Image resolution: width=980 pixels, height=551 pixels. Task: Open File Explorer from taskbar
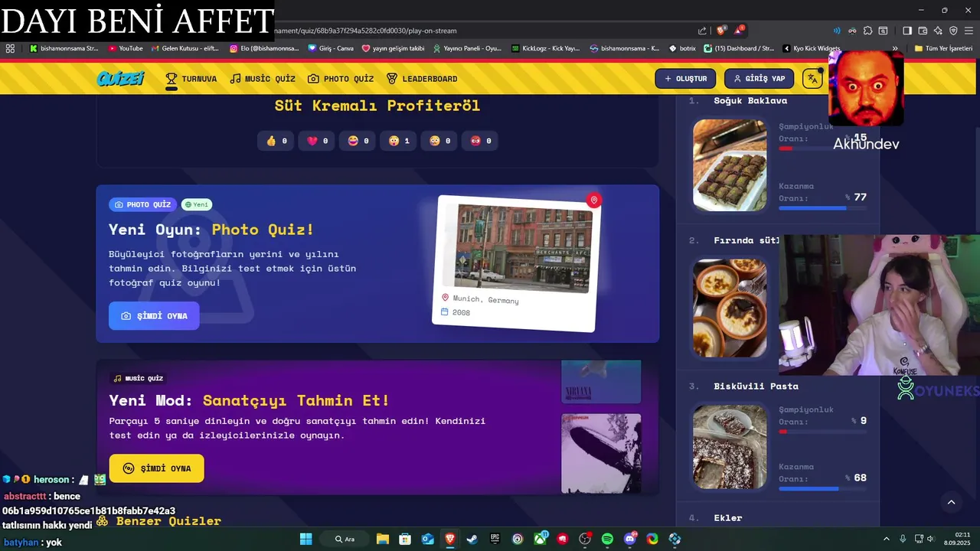tap(383, 539)
